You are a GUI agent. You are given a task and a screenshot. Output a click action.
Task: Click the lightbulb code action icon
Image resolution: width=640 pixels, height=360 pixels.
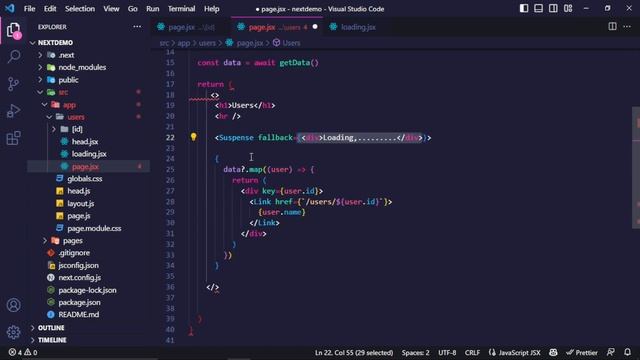(193, 137)
